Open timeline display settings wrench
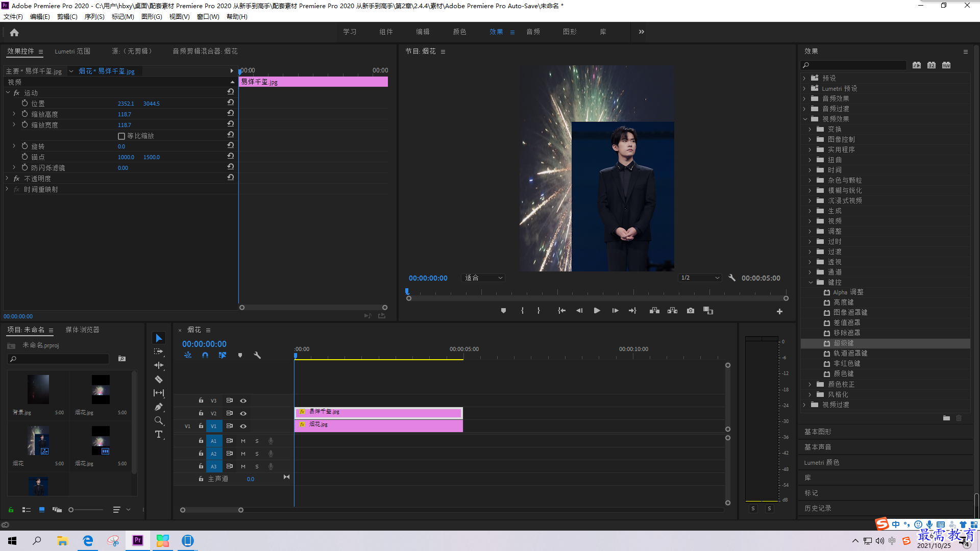The width and height of the screenshot is (980, 551). pyautogui.click(x=257, y=356)
